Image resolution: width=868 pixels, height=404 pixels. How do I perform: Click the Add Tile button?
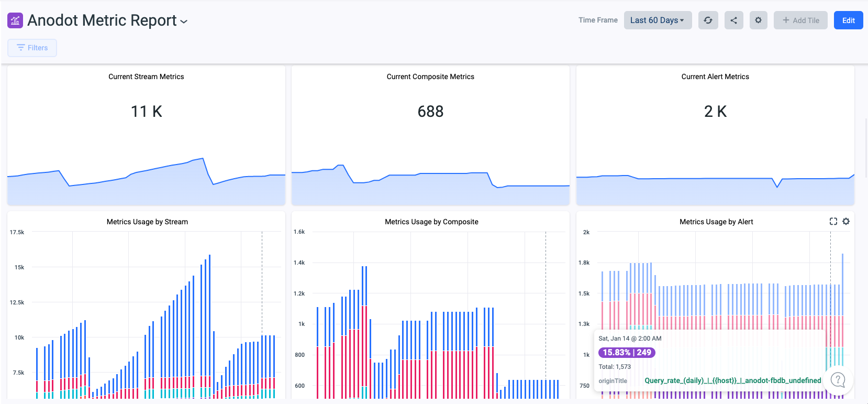(x=800, y=20)
